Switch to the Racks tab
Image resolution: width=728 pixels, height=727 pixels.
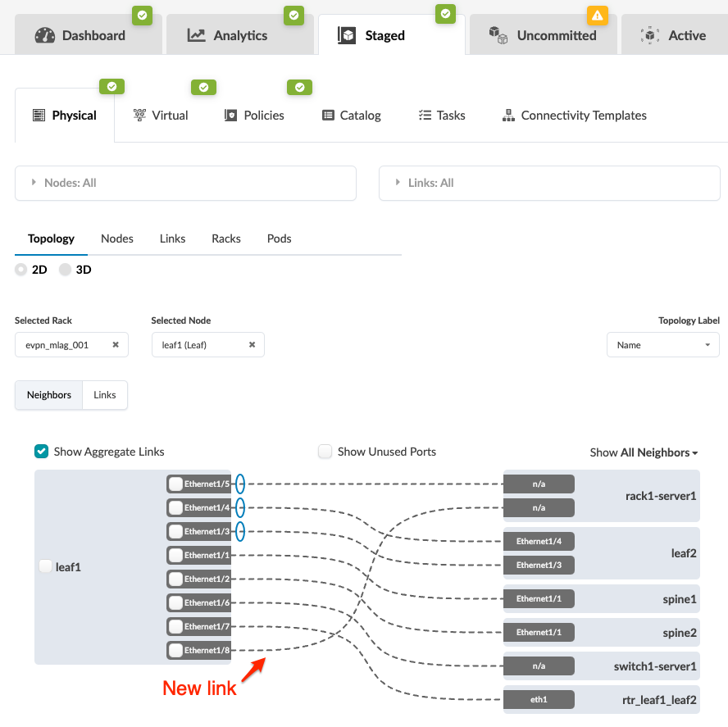point(226,239)
